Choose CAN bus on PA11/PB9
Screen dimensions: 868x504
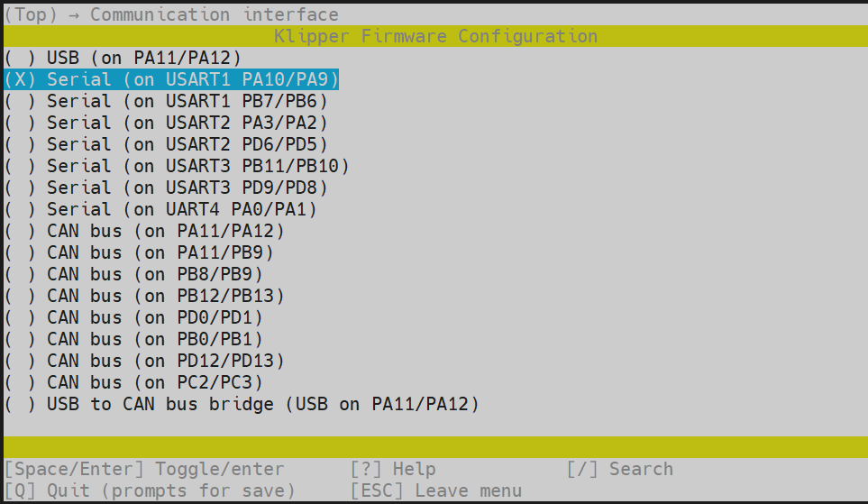[140, 252]
